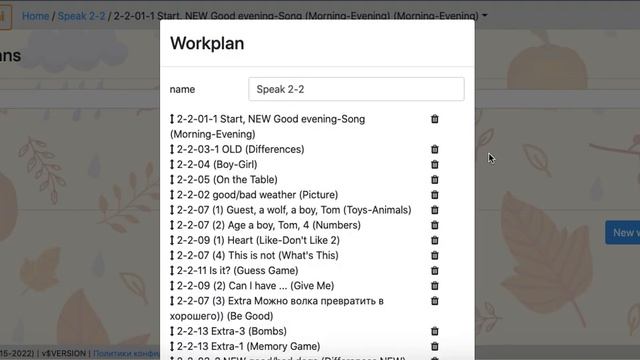This screenshot has width=640, height=360.
Task: Select text 2-2-05 (On the Table)
Action: [227, 180]
